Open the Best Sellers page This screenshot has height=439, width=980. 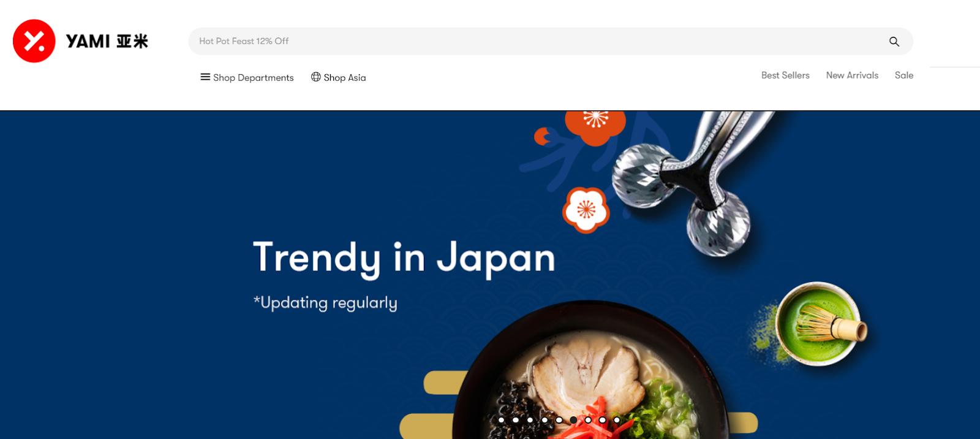point(785,75)
